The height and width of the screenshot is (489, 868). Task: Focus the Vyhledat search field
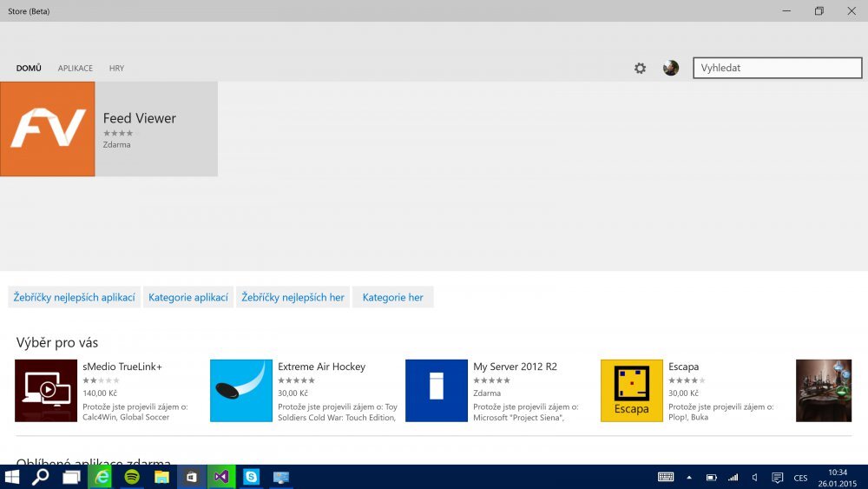(x=777, y=68)
